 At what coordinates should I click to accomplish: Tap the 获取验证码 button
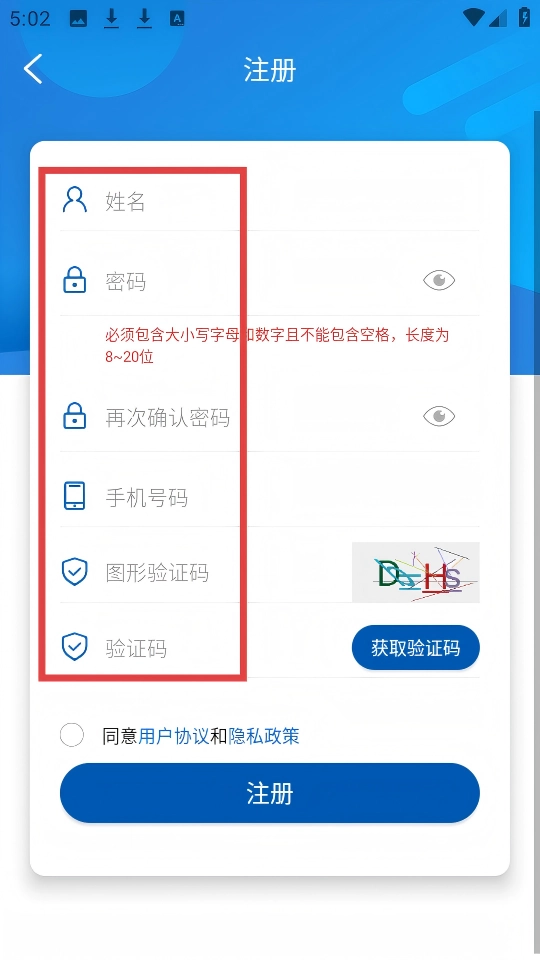coord(416,647)
